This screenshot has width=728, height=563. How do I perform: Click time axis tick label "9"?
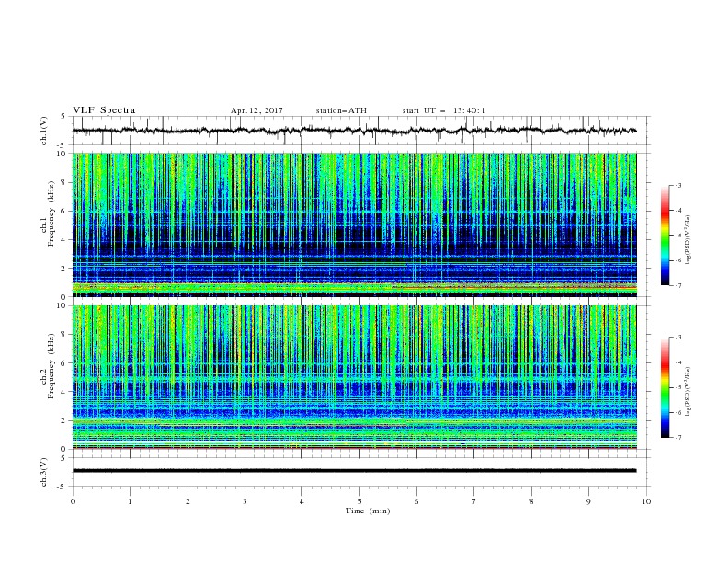(x=588, y=501)
